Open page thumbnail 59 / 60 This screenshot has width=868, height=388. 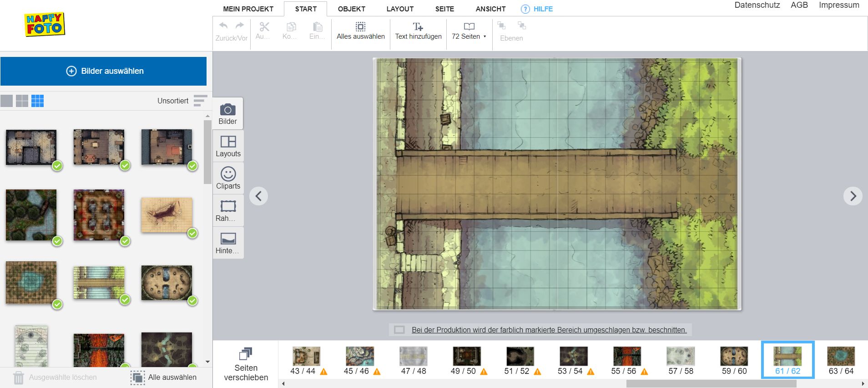tap(734, 356)
